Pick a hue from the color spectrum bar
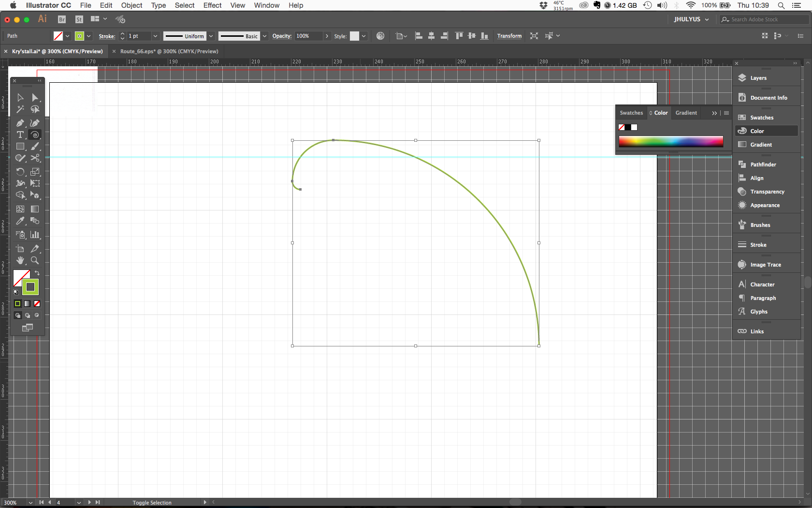The height and width of the screenshot is (508, 812). click(x=671, y=141)
